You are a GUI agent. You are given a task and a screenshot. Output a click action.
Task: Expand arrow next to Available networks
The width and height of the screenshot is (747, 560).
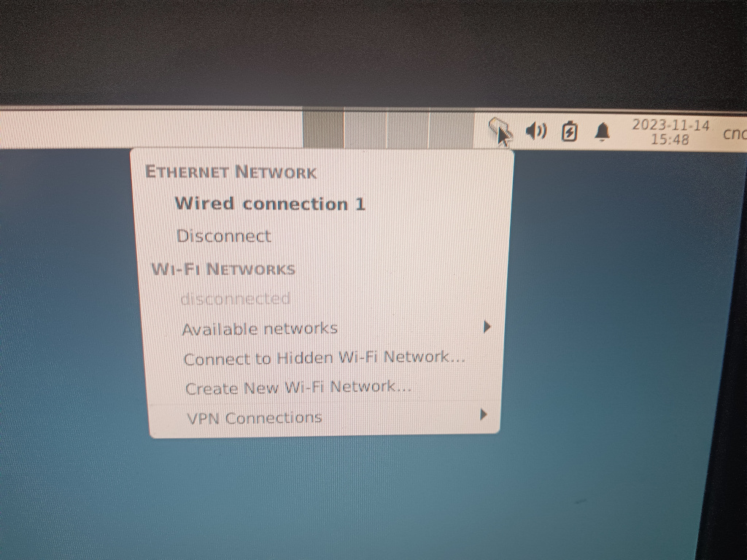[x=487, y=327]
